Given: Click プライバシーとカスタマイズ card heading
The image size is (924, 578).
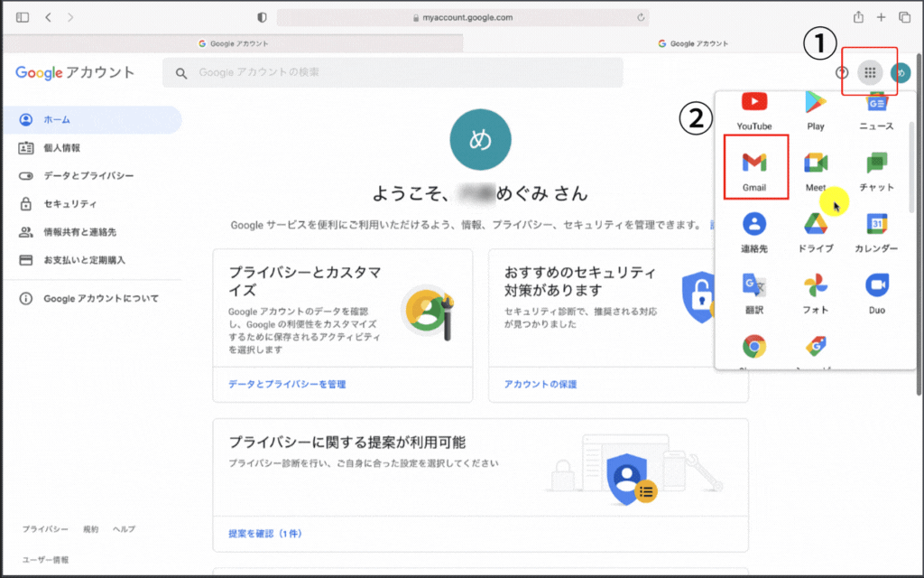Looking at the screenshot, I should [x=305, y=282].
